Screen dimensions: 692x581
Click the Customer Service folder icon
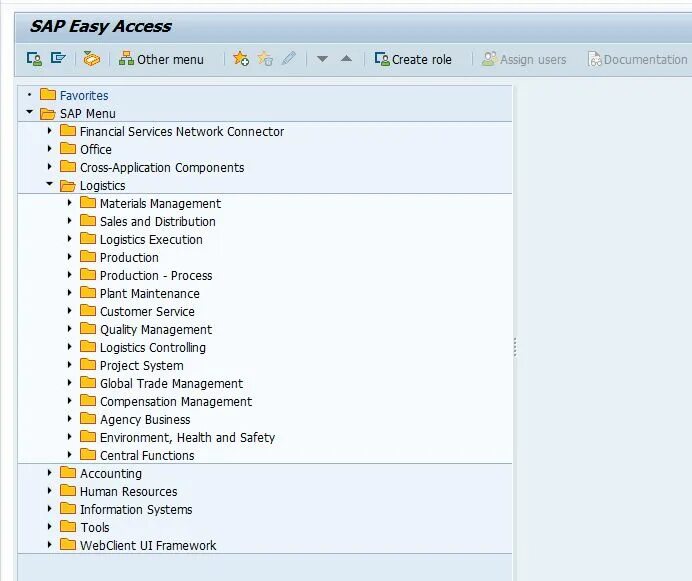click(x=88, y=311)
